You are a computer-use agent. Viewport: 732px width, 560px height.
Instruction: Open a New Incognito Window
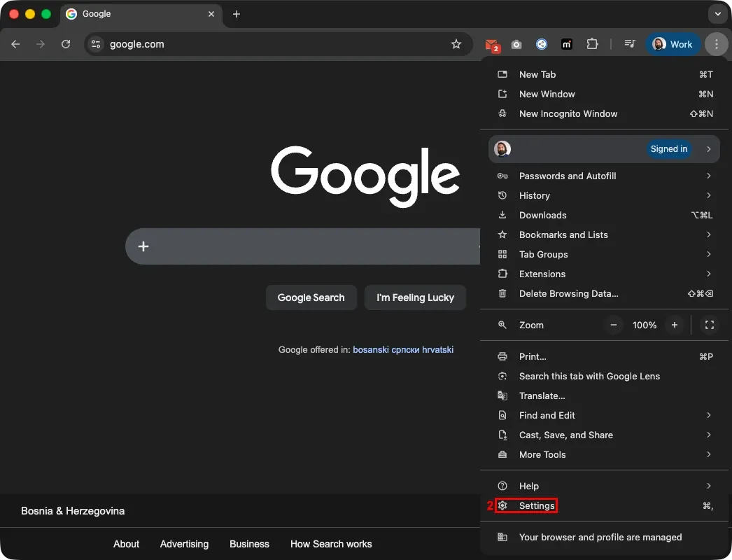tap(604, 113)
